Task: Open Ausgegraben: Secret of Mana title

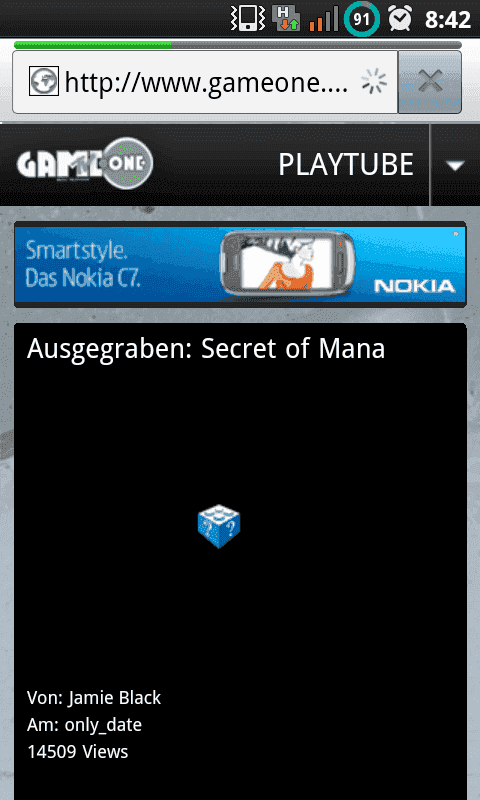Action: coord(206,349)
